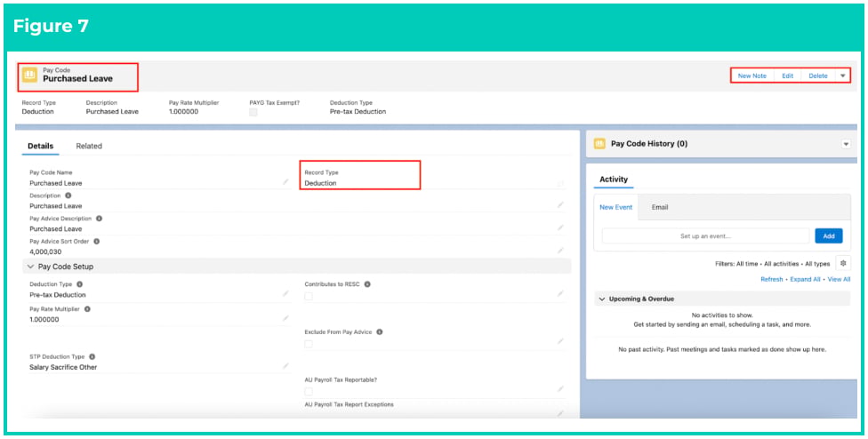Select the Activity tab
The height and width of the screenshot is (439, 868).
click(x=614, y=180)
